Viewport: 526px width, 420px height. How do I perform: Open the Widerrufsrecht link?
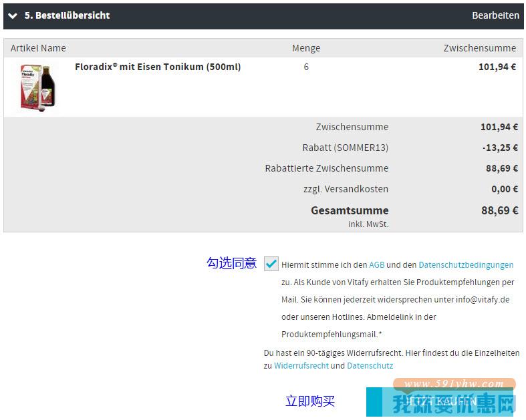click(301, 366)
